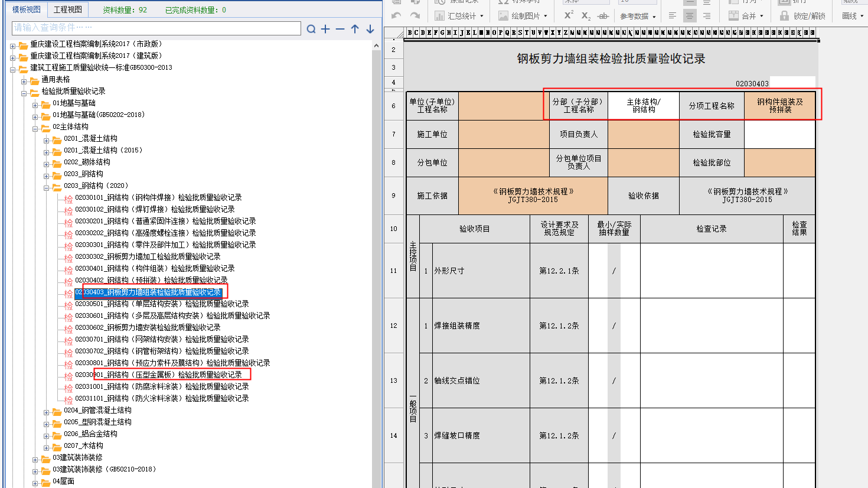
Task: Expand 01地基与基础(GB50202-2018) node
Action: pyautogui.click(x=35, y=116)
